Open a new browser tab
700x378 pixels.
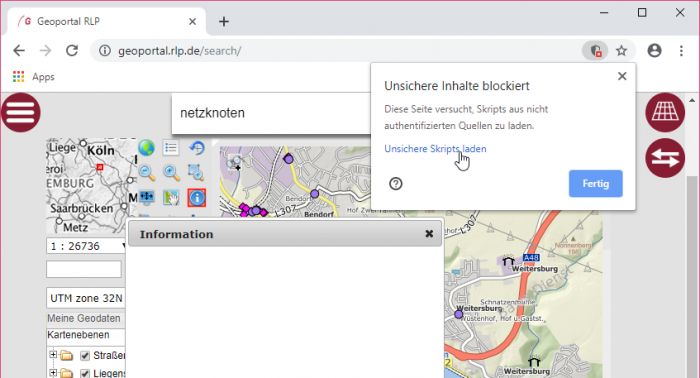coord(224,21)
